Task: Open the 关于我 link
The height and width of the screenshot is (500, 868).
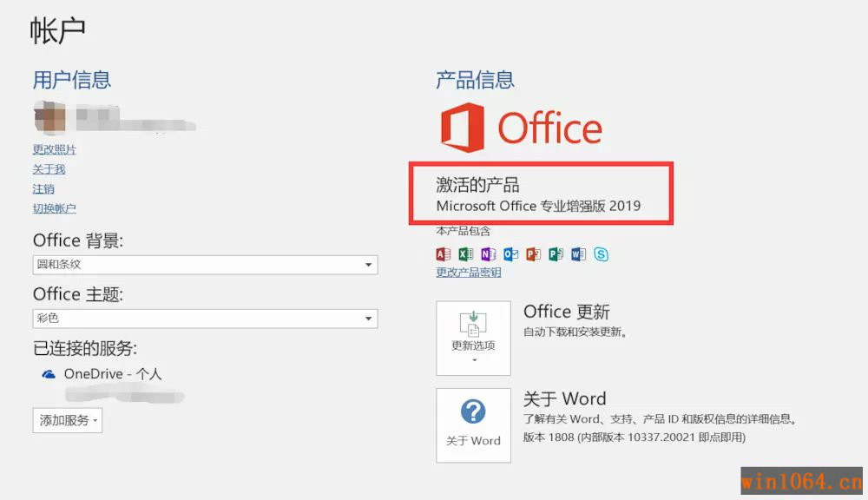Action: tap(49, 169)
